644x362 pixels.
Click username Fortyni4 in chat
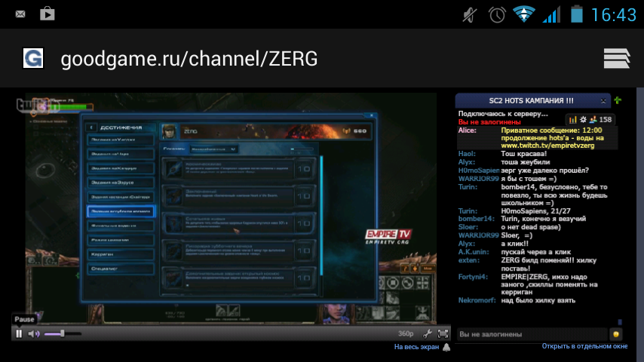473,277
